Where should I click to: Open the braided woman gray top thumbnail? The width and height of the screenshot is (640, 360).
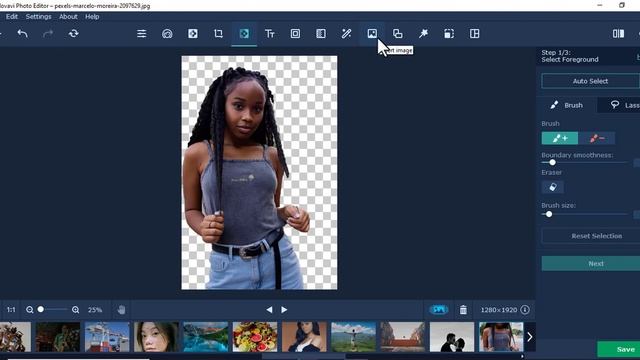click(501, 337)
